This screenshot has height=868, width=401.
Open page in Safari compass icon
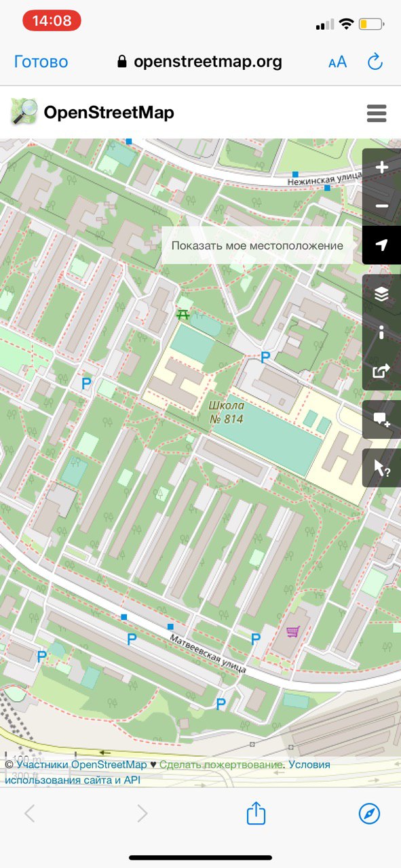370,814
